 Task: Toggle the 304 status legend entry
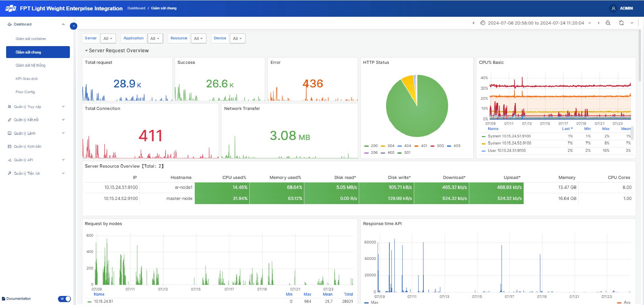(x=388, y=146)
